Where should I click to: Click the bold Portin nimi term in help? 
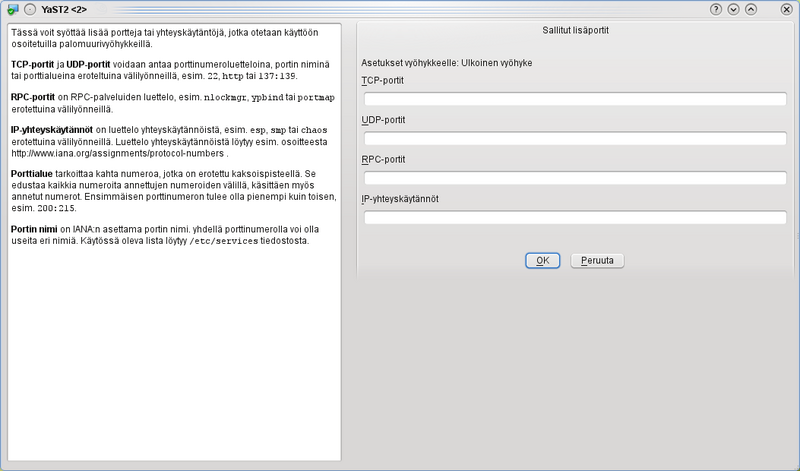pos(36,229)
